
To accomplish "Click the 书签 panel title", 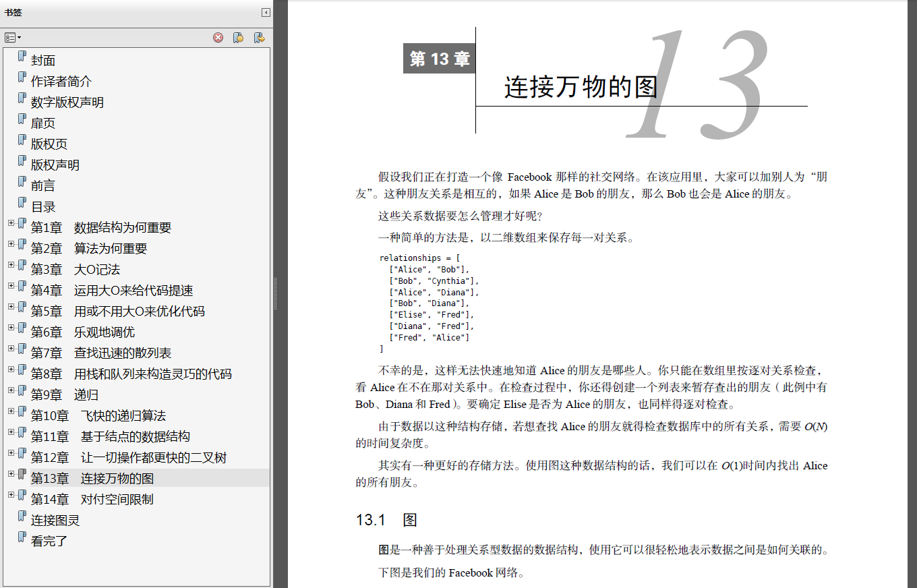I will pos(13,12).
